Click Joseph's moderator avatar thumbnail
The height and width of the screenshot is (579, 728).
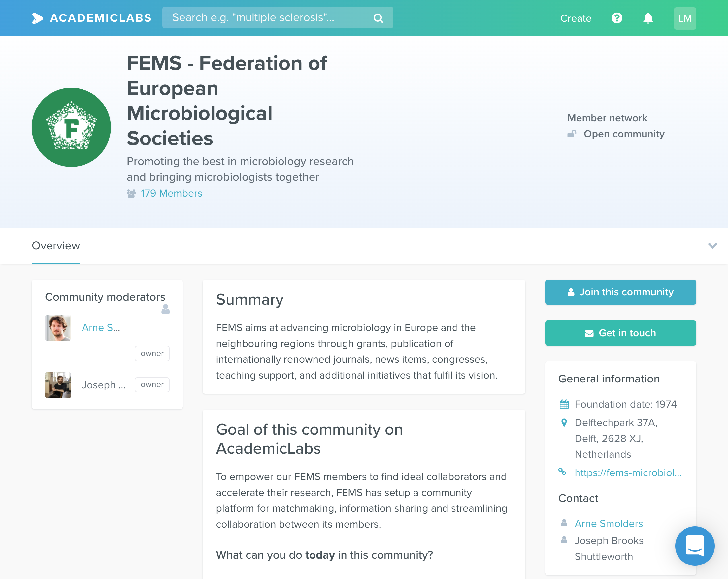(58, 385)
